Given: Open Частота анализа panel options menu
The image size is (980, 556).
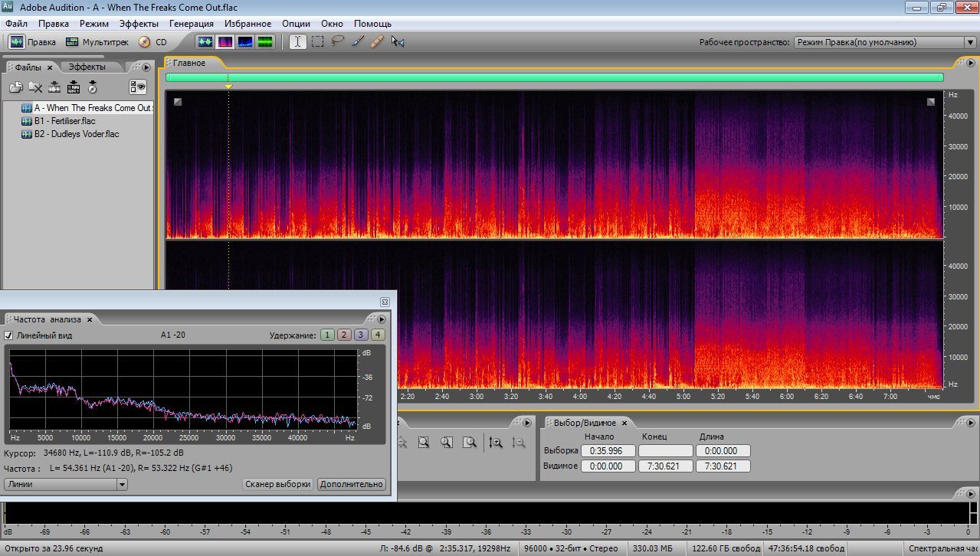Looking at the screenshot, I should click(x=382, y=319).
